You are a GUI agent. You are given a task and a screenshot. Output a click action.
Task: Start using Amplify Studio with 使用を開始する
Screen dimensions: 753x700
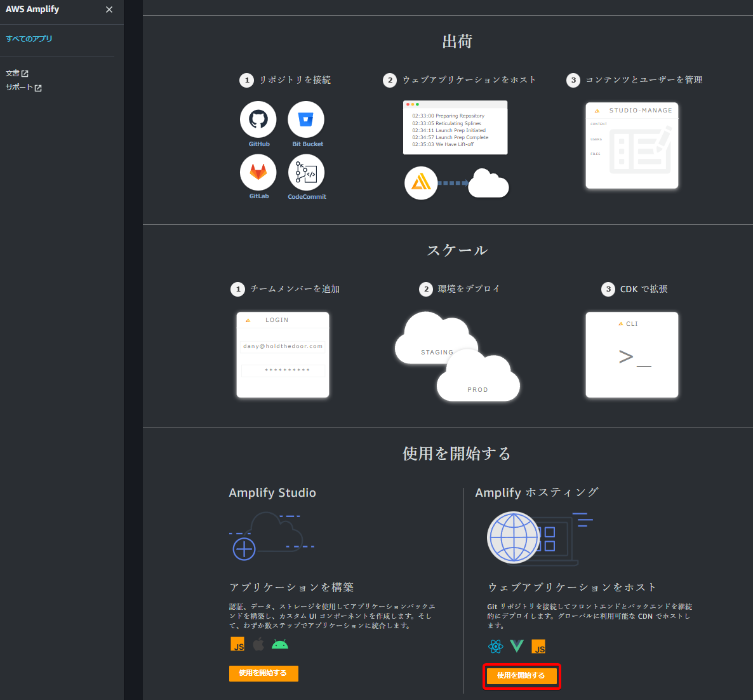pyautogui.click(x=263, y=673)
